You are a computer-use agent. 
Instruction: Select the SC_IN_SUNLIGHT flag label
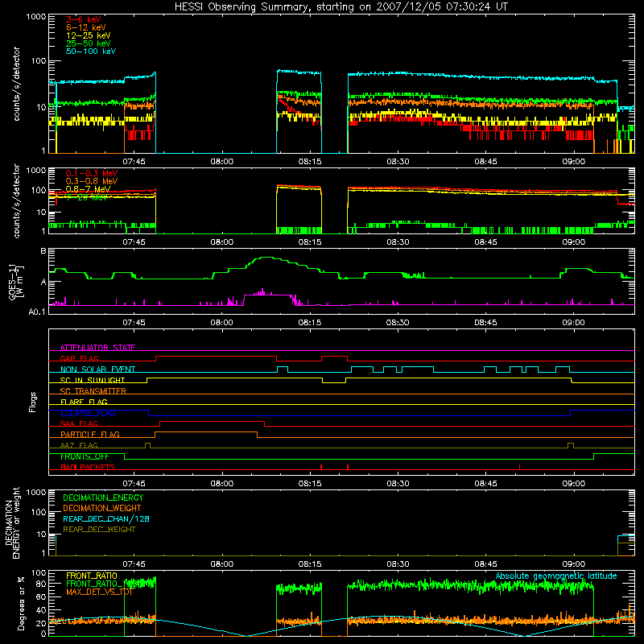point(93,380)
